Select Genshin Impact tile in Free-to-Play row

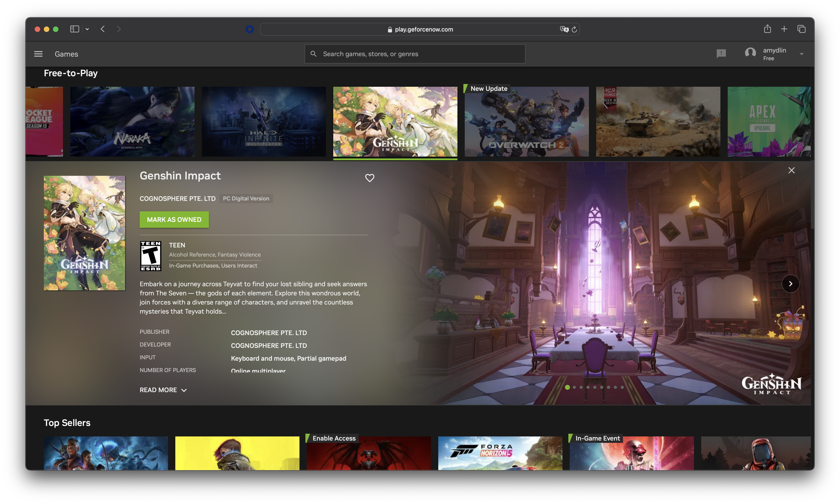point(395,122)
